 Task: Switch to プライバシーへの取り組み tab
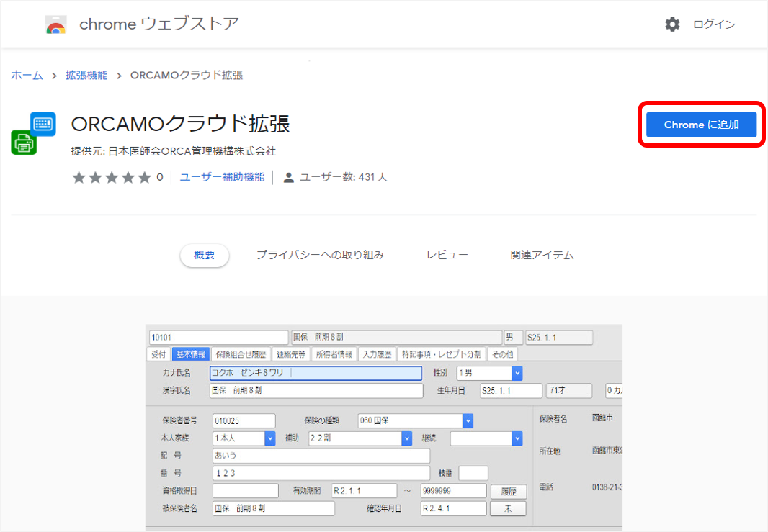321,255
